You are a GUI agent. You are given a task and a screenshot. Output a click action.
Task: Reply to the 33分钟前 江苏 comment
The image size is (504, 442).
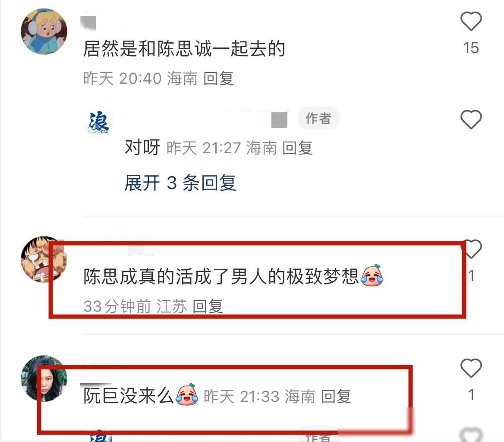(x=208, y=306)
